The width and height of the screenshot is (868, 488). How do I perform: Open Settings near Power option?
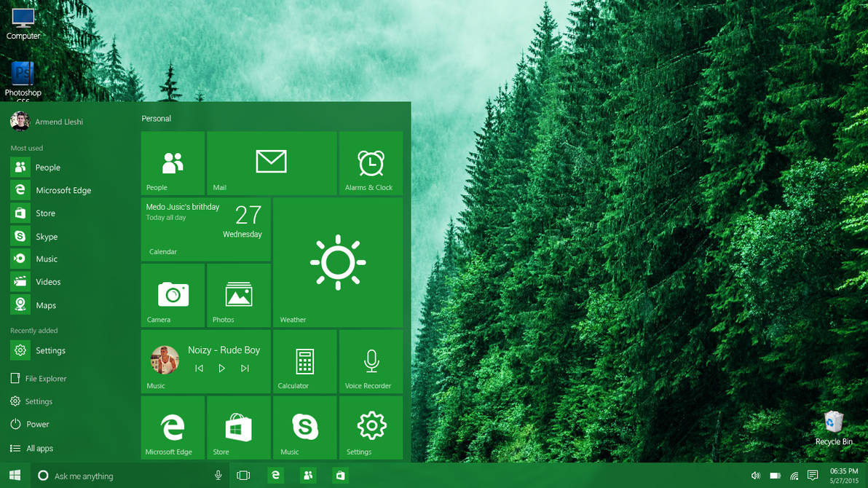[31, 401]
